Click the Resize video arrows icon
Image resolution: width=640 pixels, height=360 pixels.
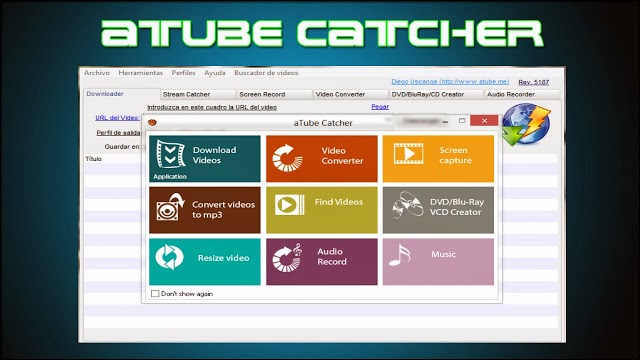[169, 257]
